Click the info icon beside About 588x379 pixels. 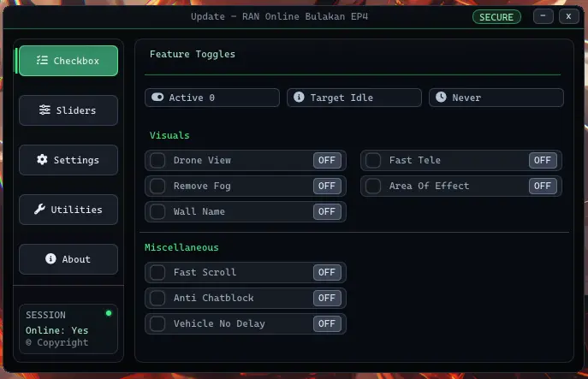50,258
